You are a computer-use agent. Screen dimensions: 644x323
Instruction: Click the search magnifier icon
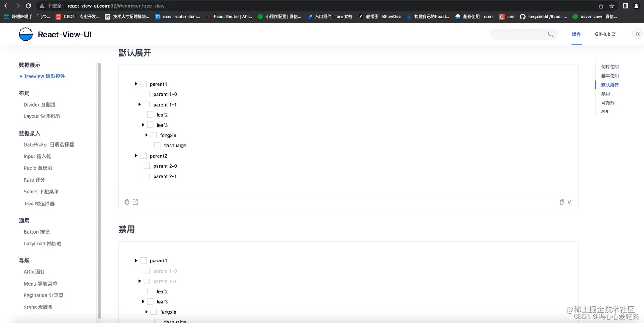point(550,34)
